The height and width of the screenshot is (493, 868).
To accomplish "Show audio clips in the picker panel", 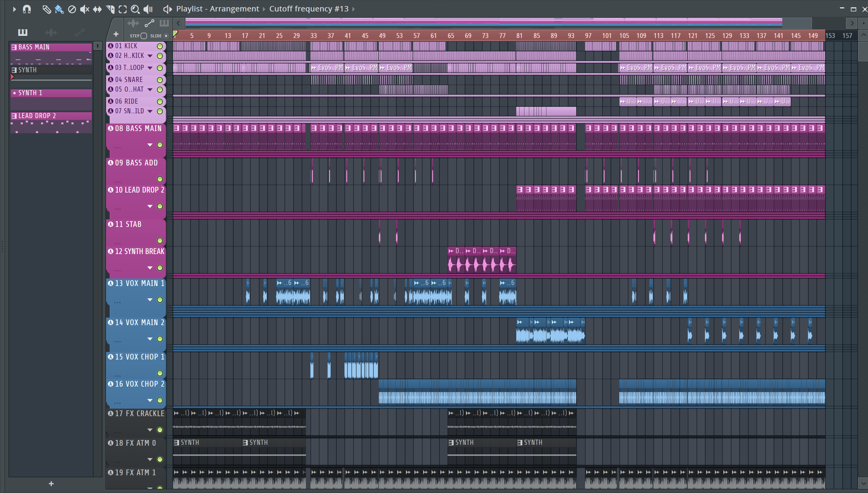I will (x=51, y=32).
